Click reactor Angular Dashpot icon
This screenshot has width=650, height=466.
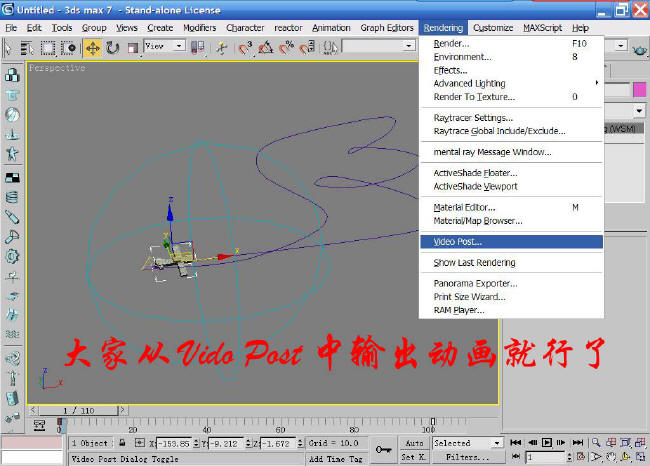12,236
